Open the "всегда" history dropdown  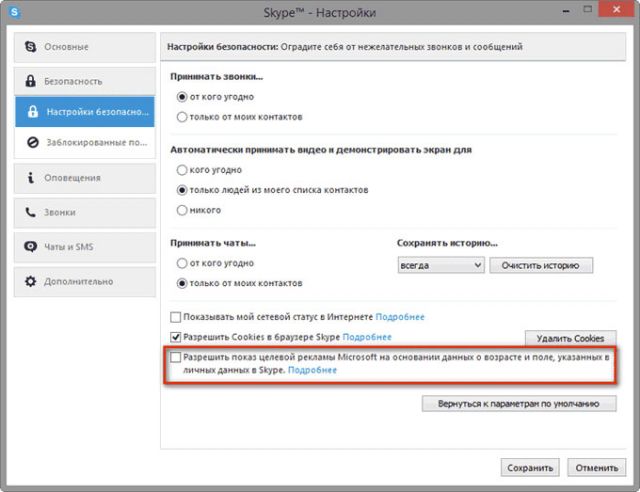pos(440,265)
